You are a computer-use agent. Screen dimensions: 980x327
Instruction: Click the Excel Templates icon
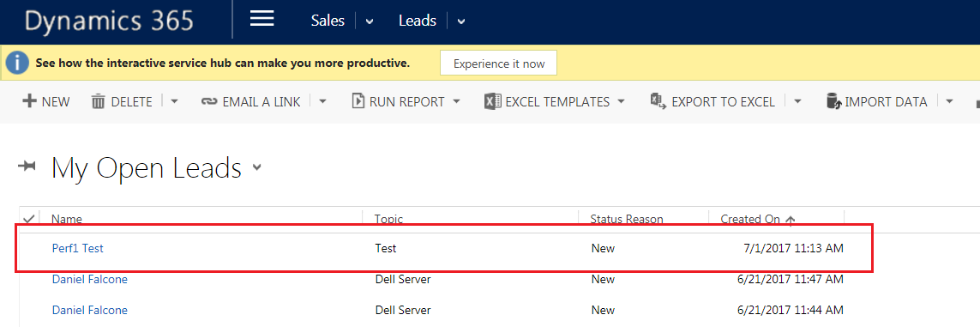492,101
